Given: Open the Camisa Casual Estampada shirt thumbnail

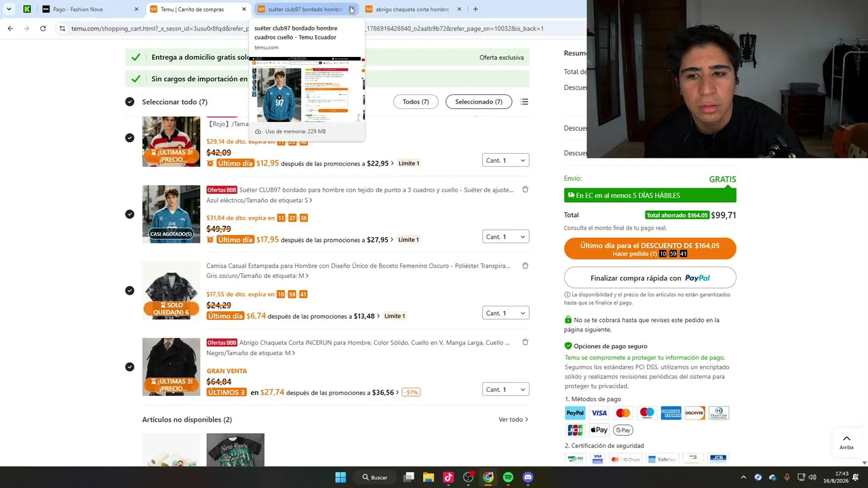Looking at the screenshot, I should click(172, 291).
